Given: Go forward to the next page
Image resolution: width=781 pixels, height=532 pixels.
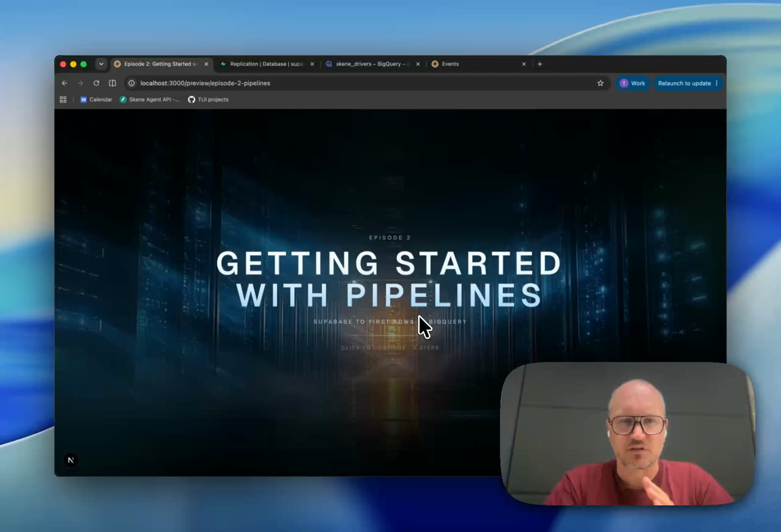Looking at the screenshot, I should tap(80, 83).
